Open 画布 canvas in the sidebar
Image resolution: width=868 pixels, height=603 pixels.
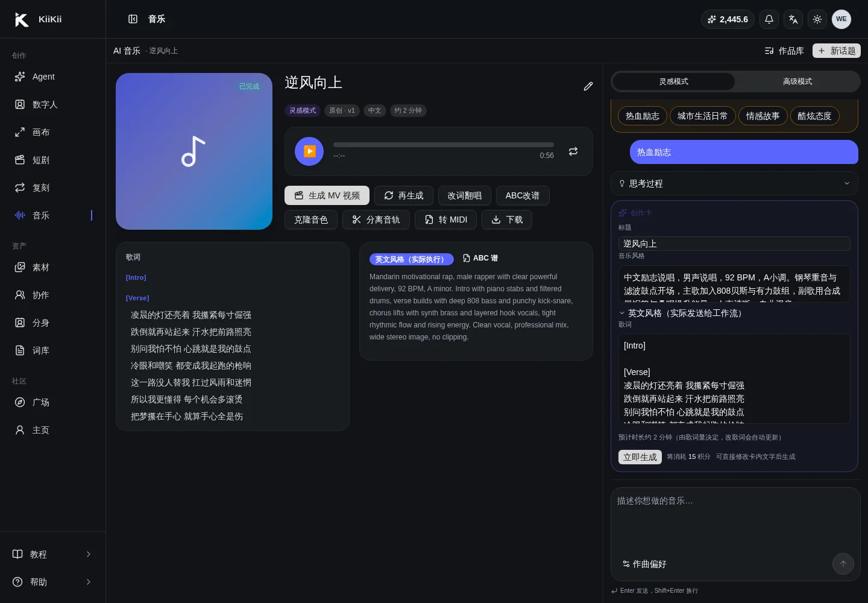coord(53,132)
